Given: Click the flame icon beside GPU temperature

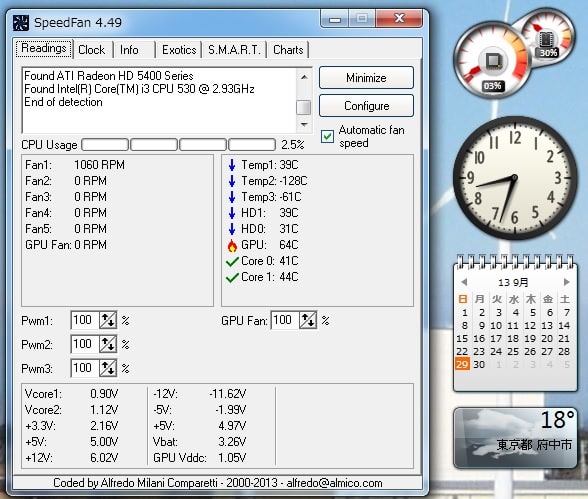Looking at the screenshot, I should (x=232, y=246).
